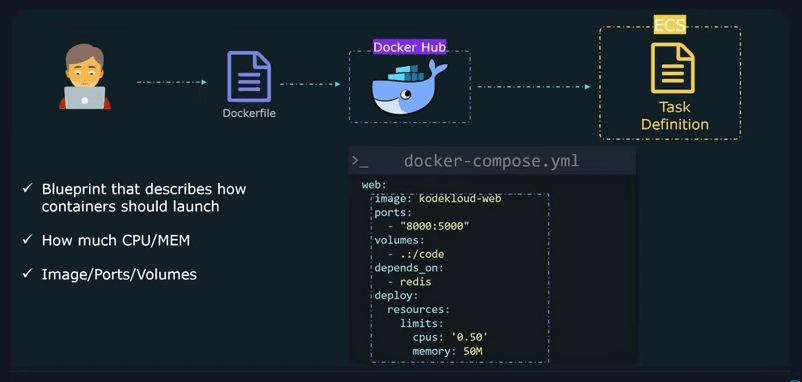Screen dimensions: 802x382
Task: Click checkmark beside Image/Ports/Volumes
Action: (27, 274)
